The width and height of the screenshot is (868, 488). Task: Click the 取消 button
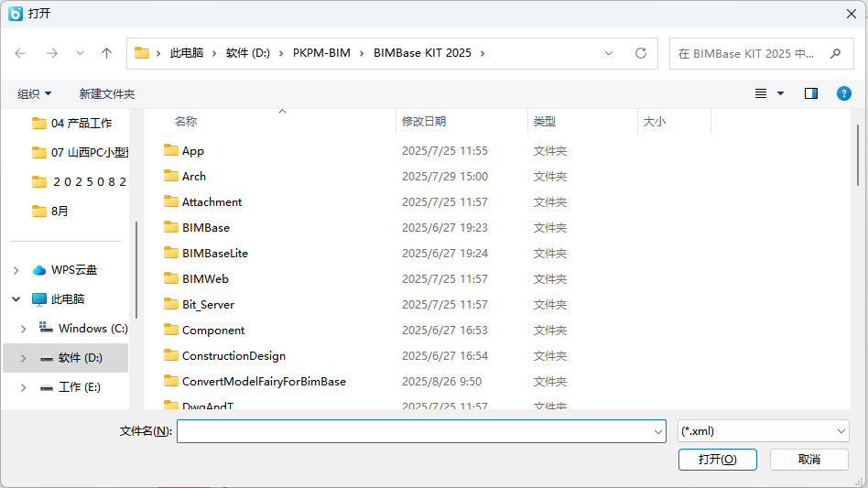[x=809, y=460]
